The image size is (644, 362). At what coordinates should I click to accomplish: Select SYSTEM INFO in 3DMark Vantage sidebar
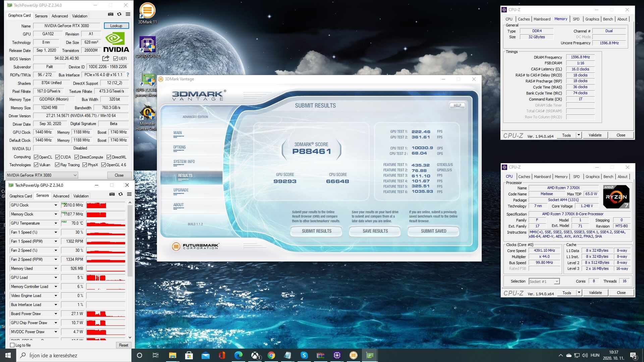point(184,162)
